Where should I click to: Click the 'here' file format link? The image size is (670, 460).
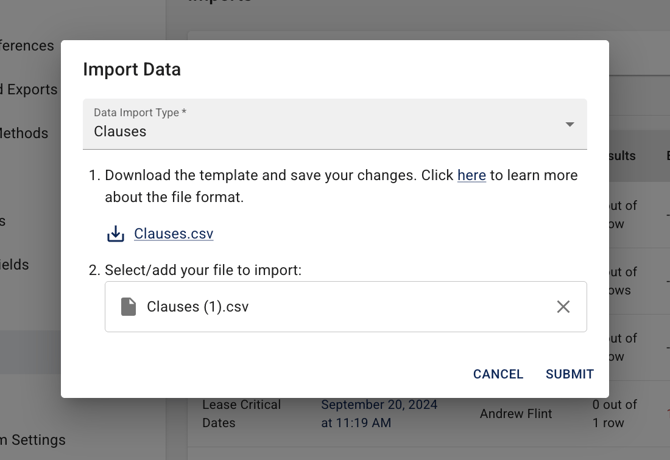471,175
